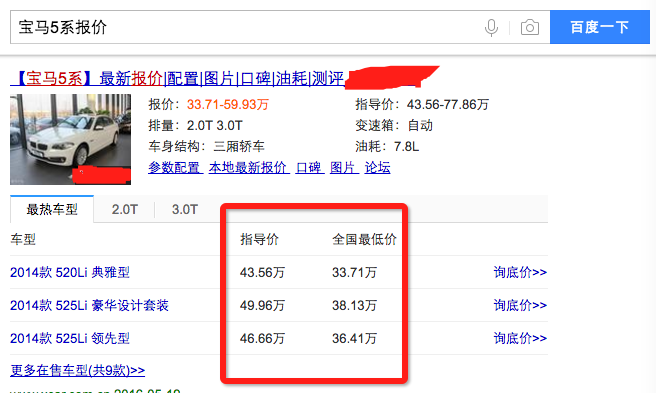Screen dimensions: 656x393
Task: Open the 本地最新报价 link
Action: (249, 167)
